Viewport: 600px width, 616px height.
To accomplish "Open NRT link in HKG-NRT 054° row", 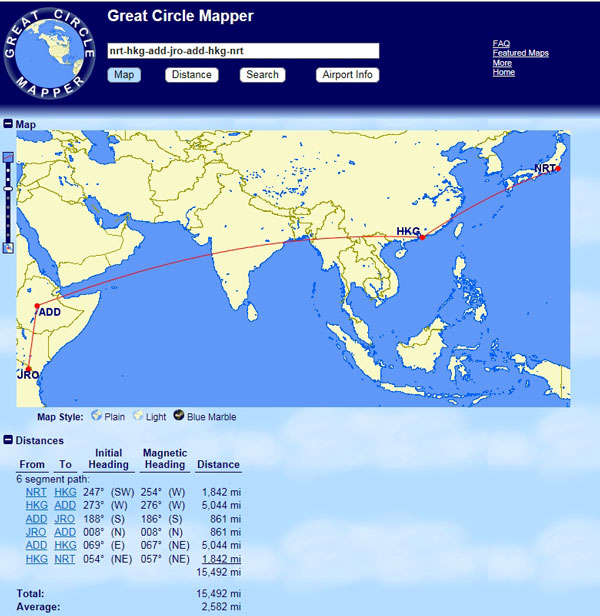I will tap(64, 559).
